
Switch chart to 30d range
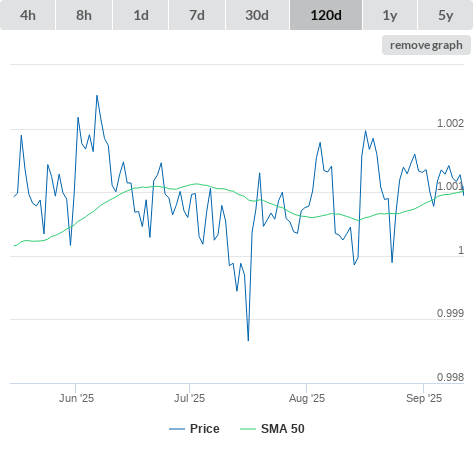(257, 15)
